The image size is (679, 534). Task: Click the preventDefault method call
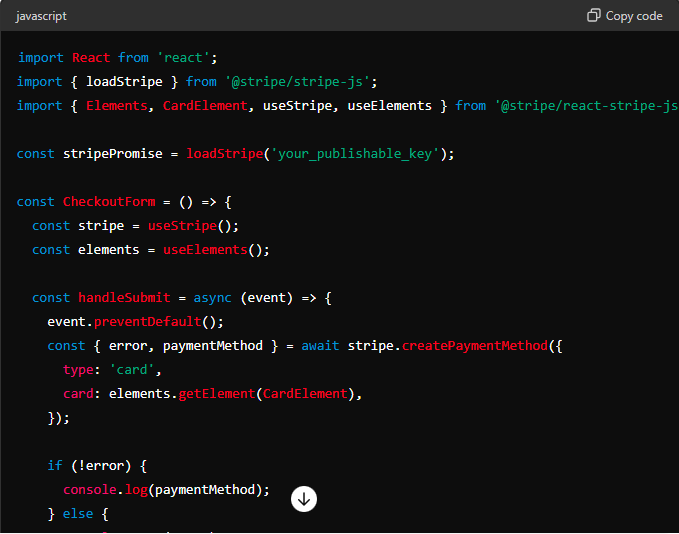[155, 321]
